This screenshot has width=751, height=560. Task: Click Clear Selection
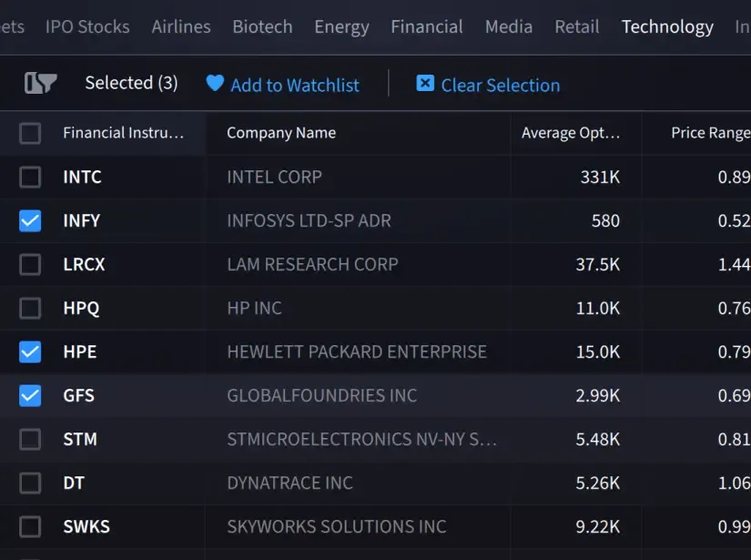(501, 84)
